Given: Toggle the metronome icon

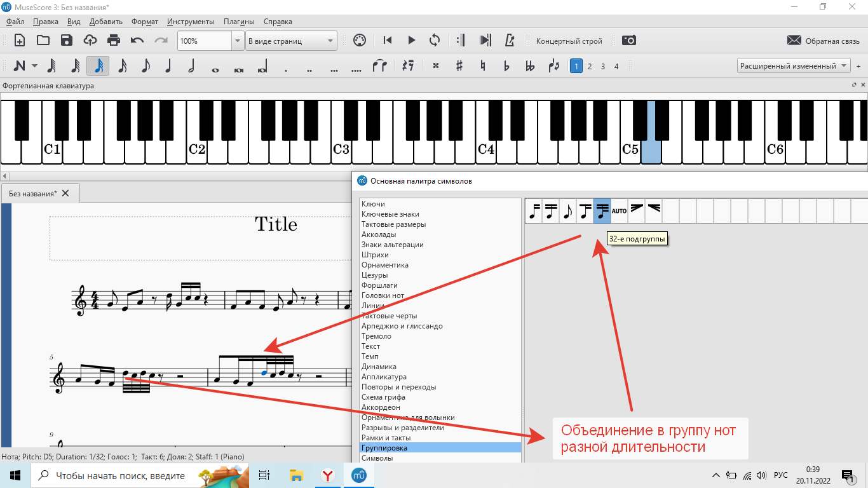Looking at the screenshot, I should [x=509, y=41].
